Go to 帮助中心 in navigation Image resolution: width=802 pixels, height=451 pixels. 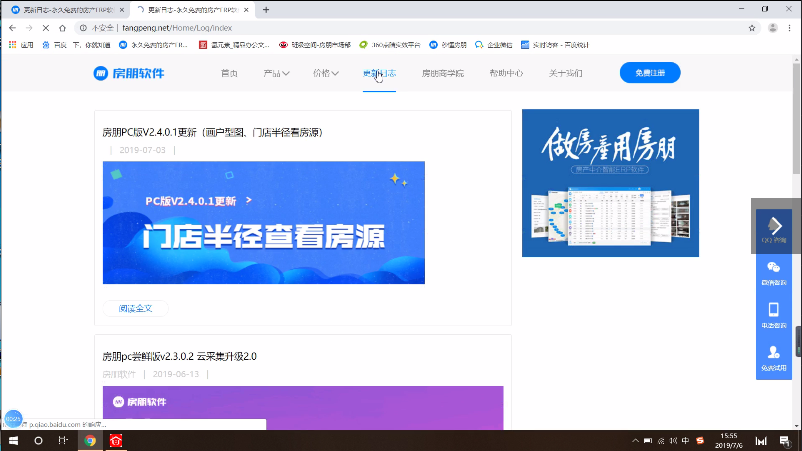(x=506, y=73)
